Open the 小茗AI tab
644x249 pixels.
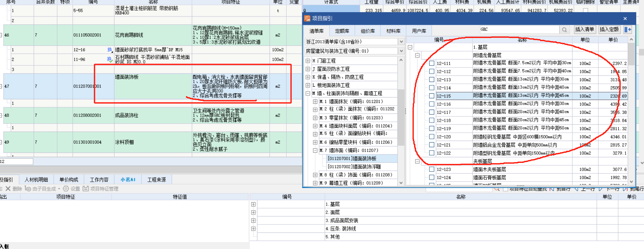[128, 180]
